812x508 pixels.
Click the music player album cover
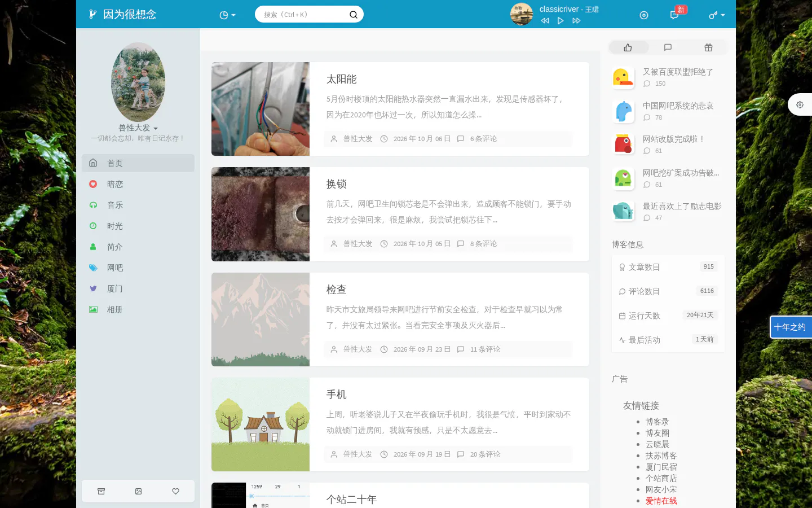tap(522, 14)
